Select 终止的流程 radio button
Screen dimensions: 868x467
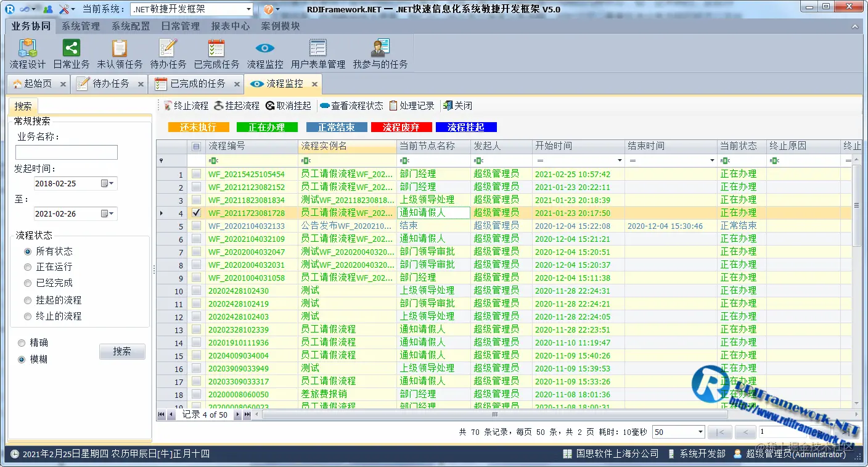(28, 316)
